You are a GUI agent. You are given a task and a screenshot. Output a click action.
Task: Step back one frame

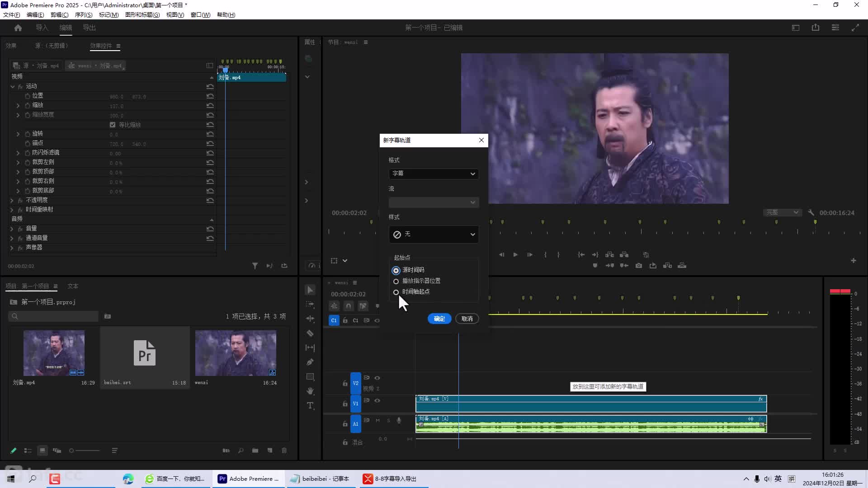501,255
